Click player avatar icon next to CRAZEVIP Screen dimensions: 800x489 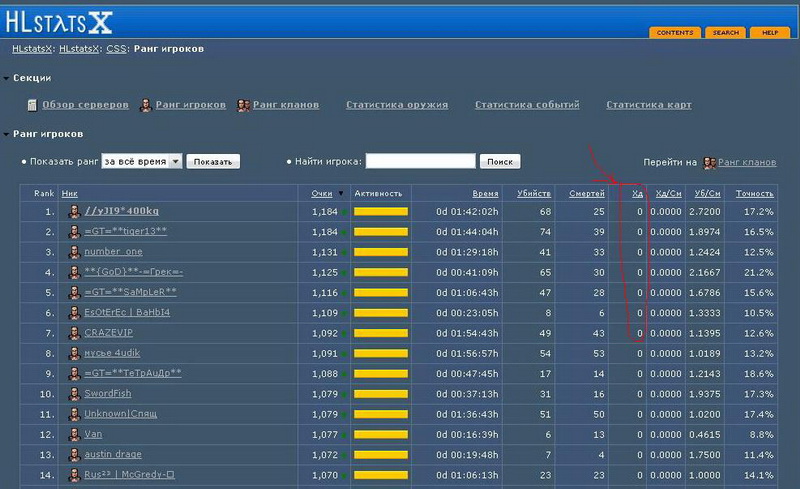pos(74,333)
